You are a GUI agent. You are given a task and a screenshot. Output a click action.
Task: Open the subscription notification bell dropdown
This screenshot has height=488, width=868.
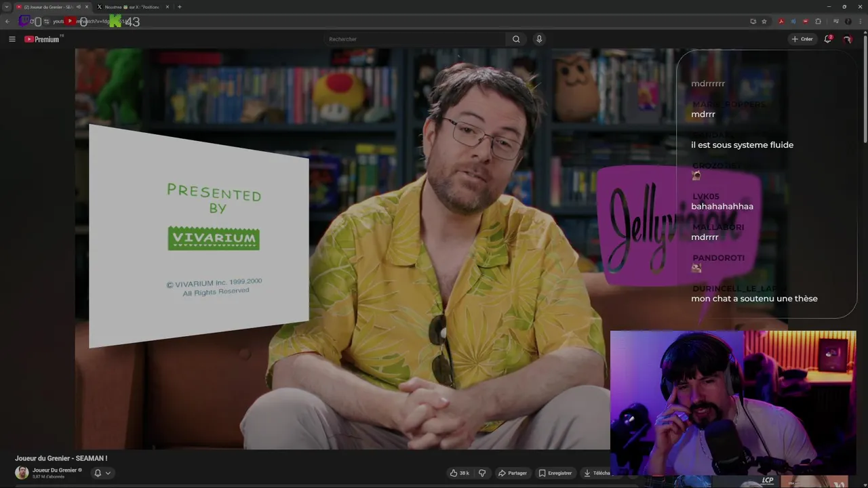102,473
